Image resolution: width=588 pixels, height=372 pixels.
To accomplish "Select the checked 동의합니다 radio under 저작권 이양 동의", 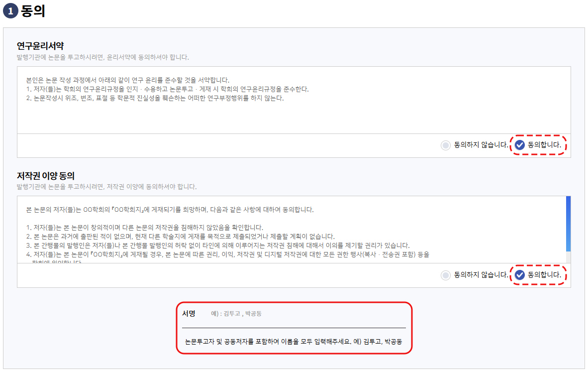I will pyautogui.click(x=519, y=275).
